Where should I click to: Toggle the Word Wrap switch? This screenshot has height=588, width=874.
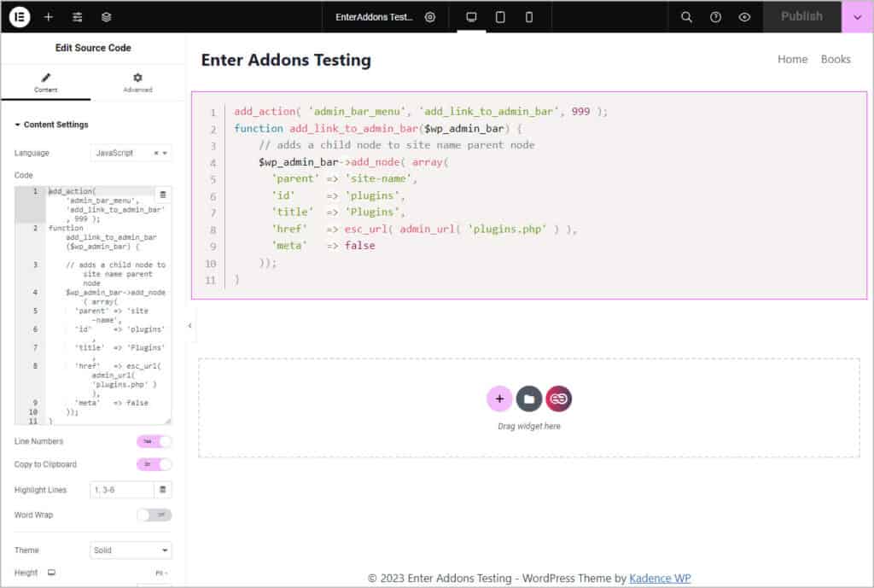click(154, 515)
